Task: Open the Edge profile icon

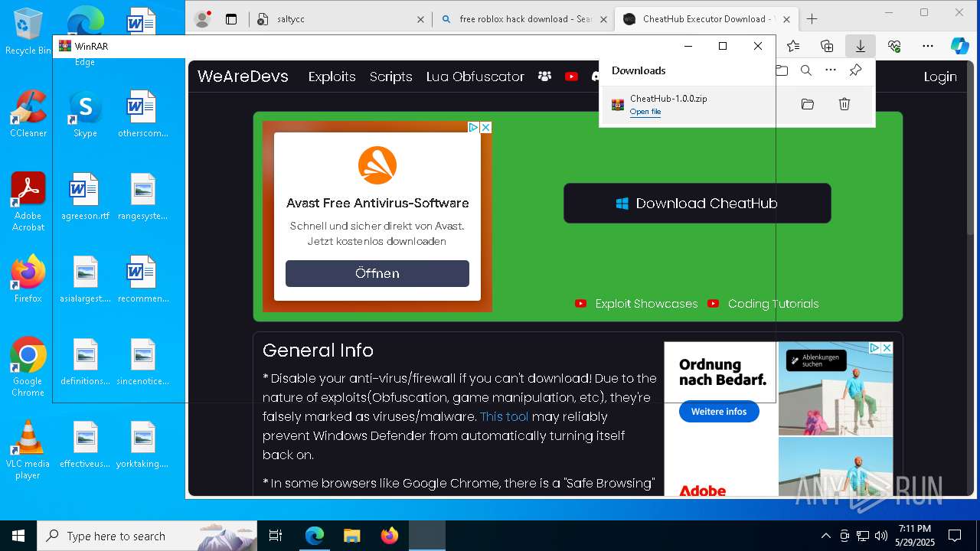Action: point(202,19)
